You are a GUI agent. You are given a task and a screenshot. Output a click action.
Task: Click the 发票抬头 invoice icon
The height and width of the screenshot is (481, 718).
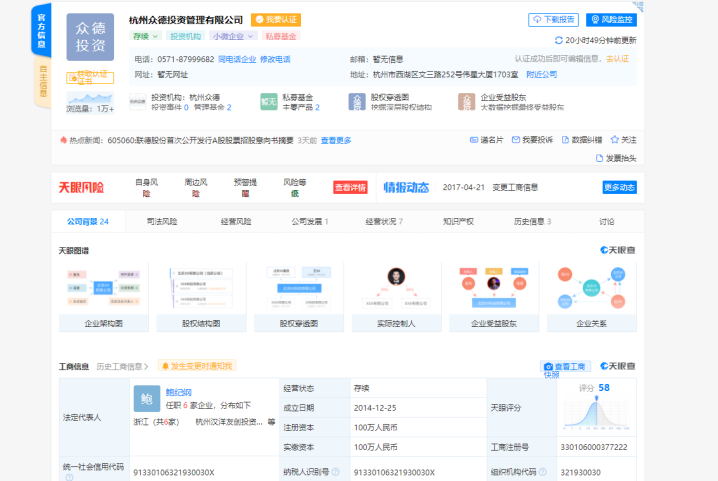[x=599, y=158]
